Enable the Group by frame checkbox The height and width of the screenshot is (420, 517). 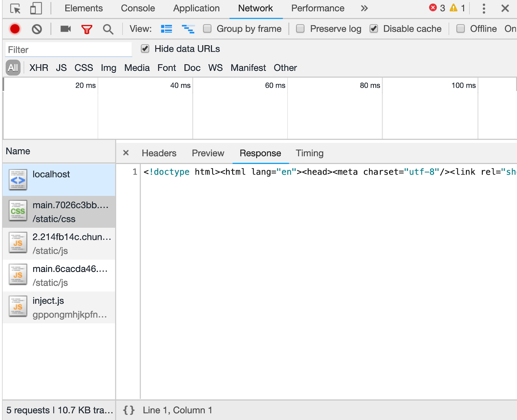[207, 29]
